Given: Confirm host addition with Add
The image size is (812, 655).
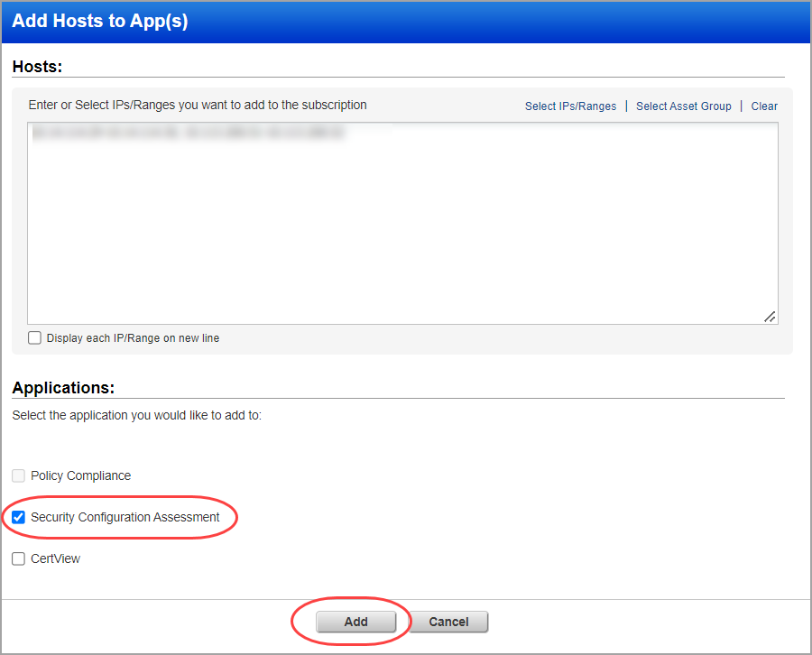Looking at the screenshot, I should pos(355,622).
